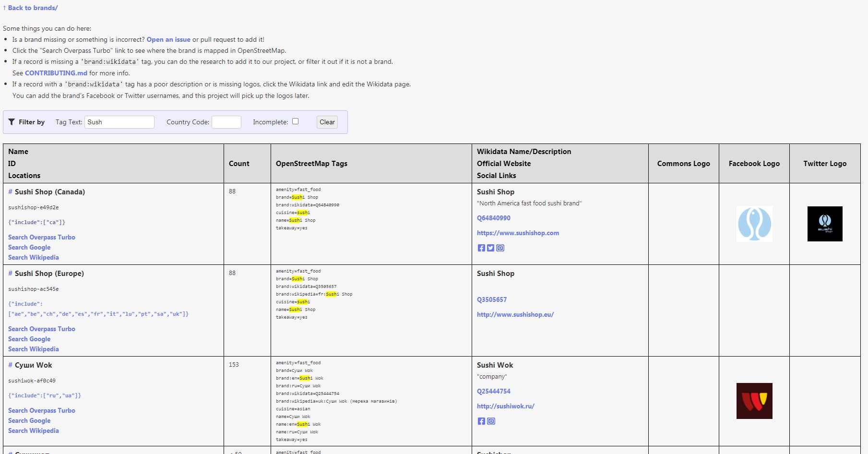Go back to brands/ link
Screen dimensions: 868x454
[30, 8]
